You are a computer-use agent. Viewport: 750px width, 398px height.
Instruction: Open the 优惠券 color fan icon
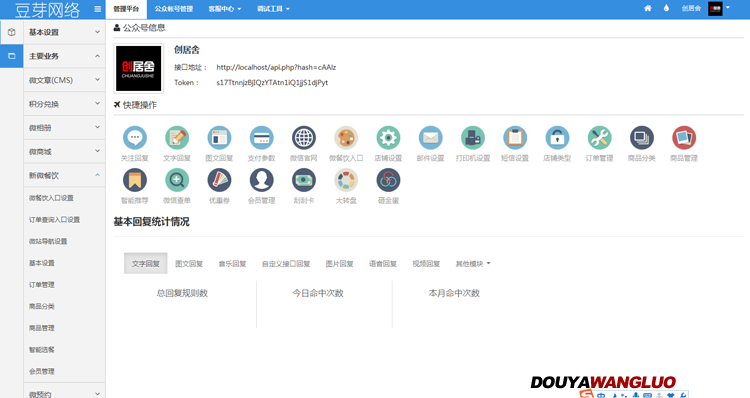pyautogui.click(x=219, y=180)
